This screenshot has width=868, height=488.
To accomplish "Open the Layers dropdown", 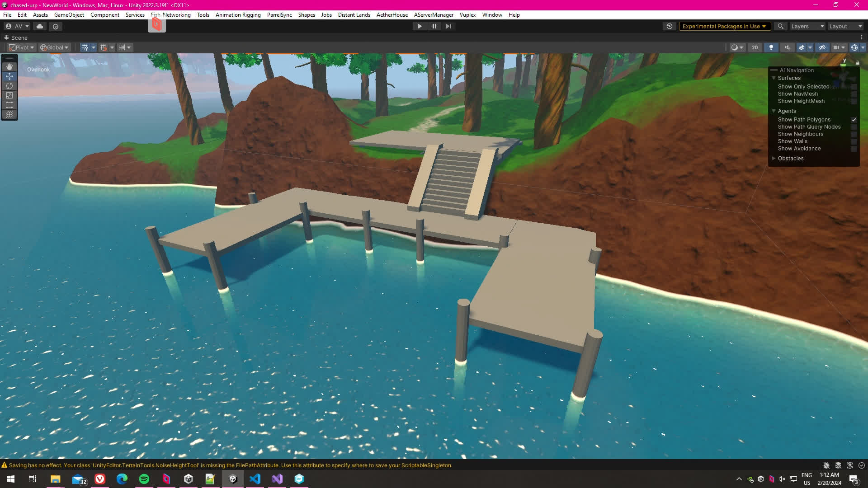I will click(807, 26).
